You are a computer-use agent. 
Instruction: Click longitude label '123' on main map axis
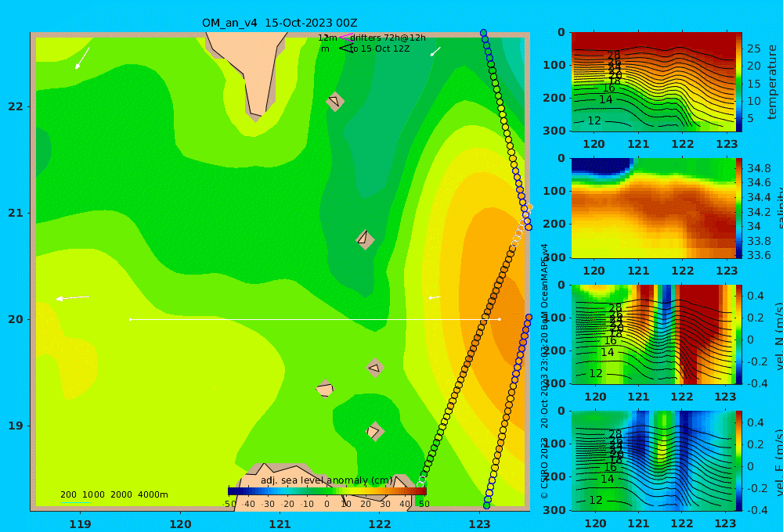[x=479, y=524]
